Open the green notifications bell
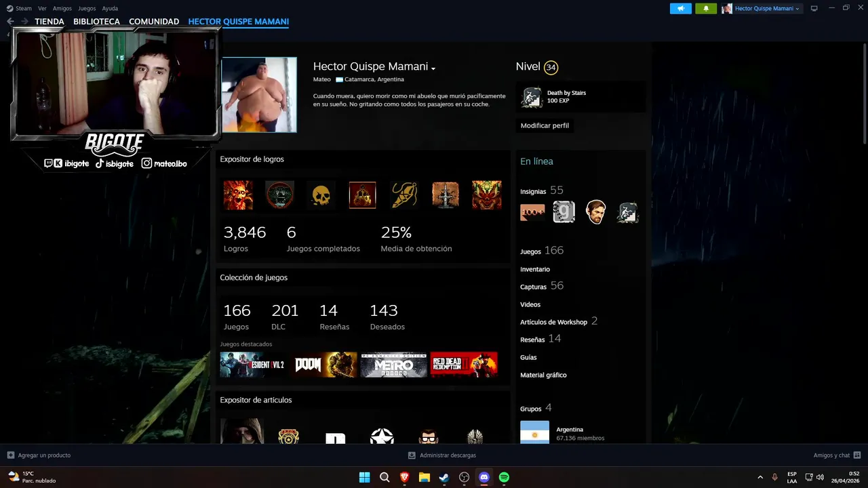This screenshot has height=488, width=868. pos(706,8)
